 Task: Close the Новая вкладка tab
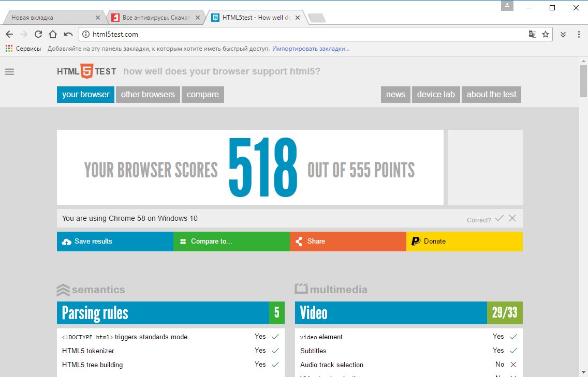[97, 18]
